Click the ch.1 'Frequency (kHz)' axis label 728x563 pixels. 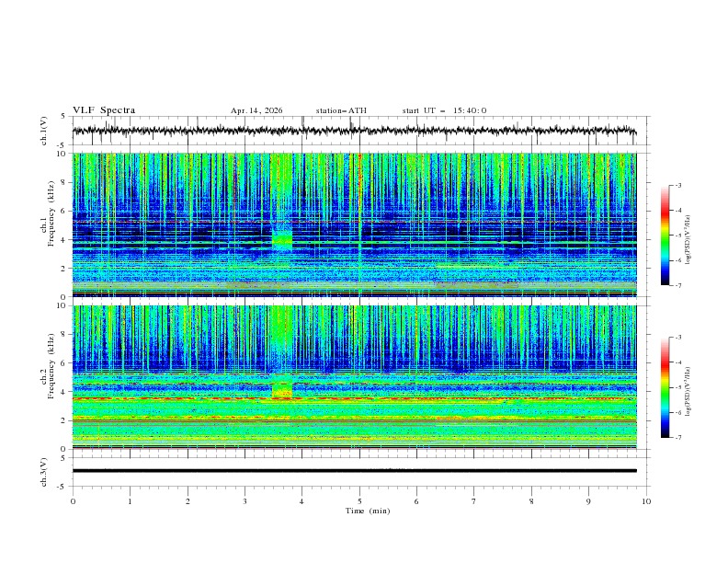(51, 213)
